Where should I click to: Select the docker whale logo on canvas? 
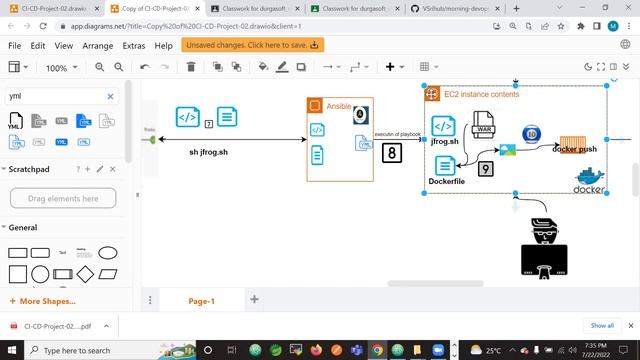[x=589, y=180]
